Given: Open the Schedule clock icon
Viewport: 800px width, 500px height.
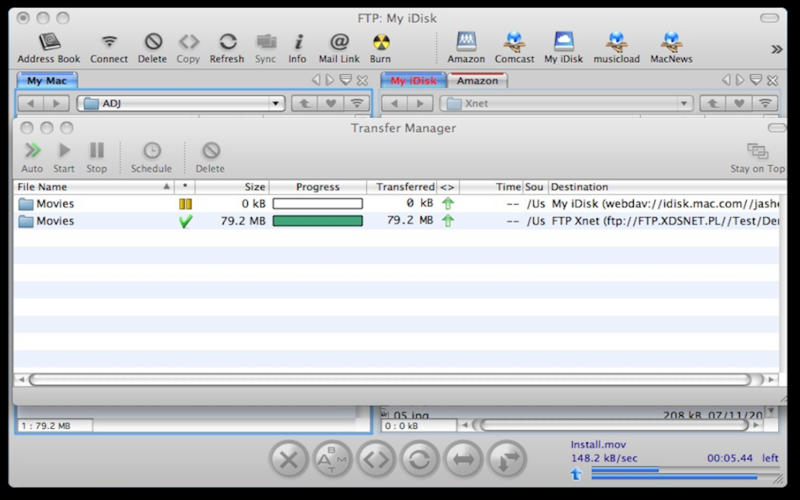Looking at the screenshot, I should click(x=152, y=158).
